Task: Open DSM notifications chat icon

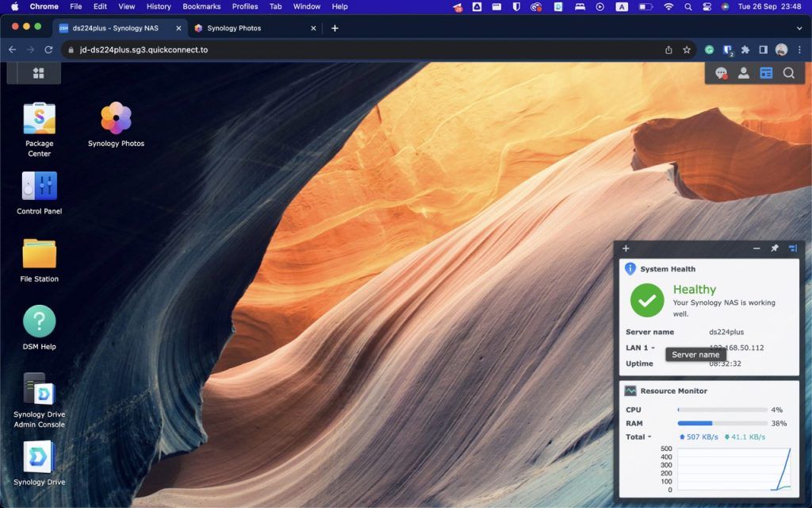Action: tap(721, 73)
